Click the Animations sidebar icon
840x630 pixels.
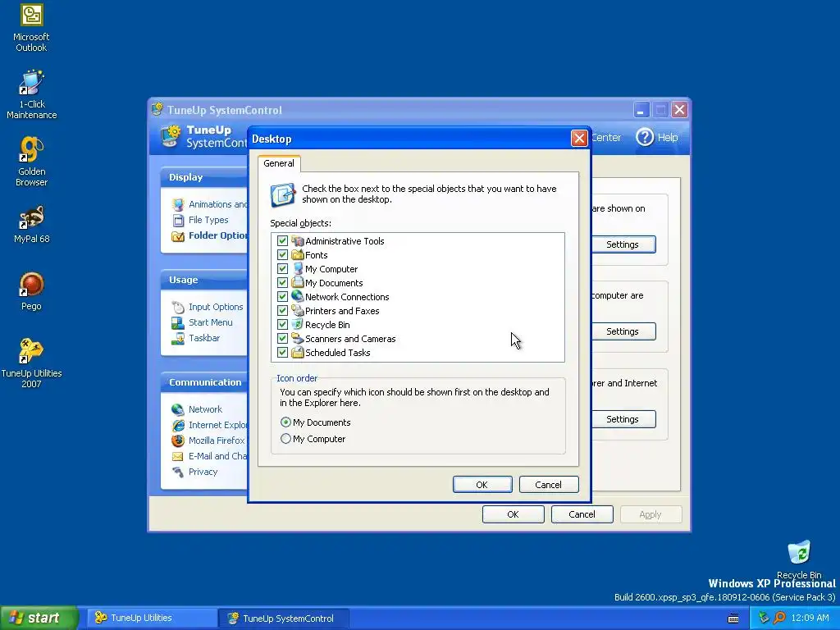(178, 204)
